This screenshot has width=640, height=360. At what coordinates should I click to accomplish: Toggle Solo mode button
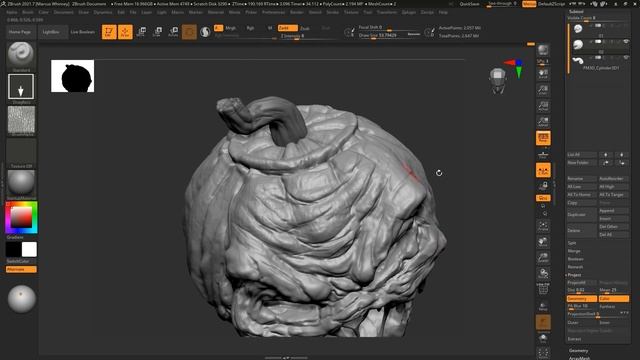coord(543,338)
